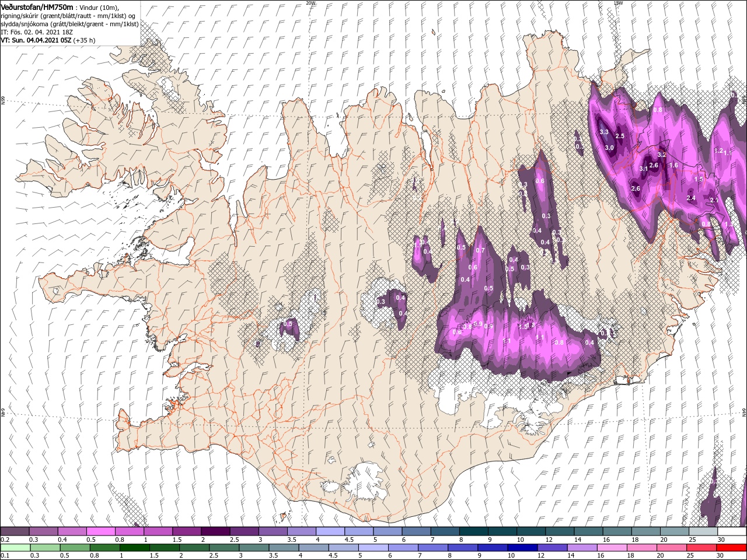Image resolution: width=747 pixels, height=560 pixels.
Task: Pick the light pink 16–18 swatch, lower legend row
Action: point(612,548)
